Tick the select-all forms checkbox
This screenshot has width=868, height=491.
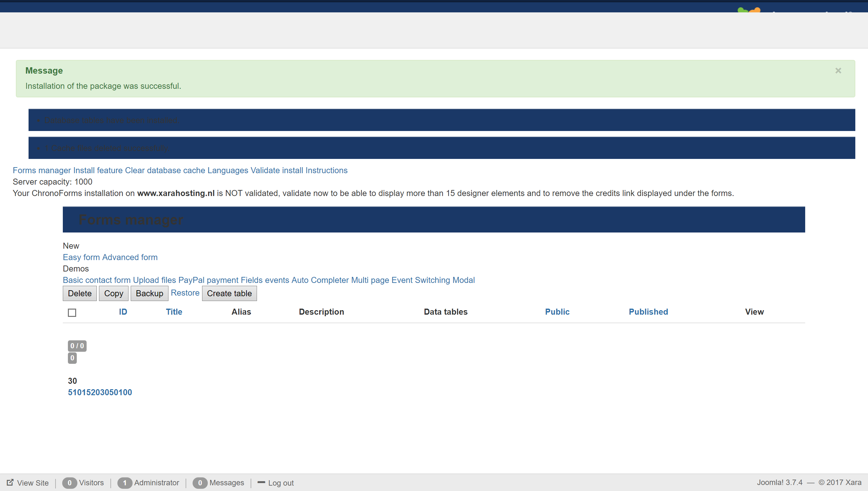coord(72,313)
